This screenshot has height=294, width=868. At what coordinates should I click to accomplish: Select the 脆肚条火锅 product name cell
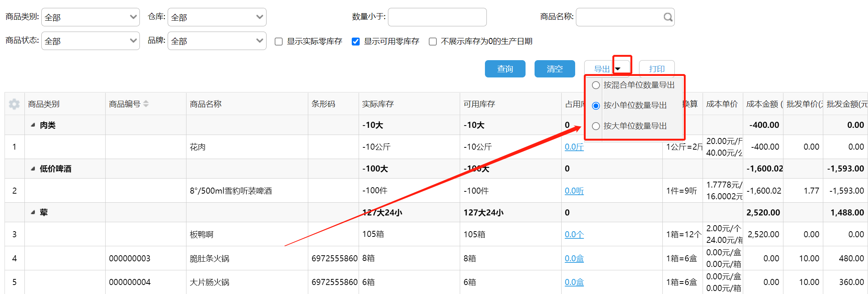247,258
